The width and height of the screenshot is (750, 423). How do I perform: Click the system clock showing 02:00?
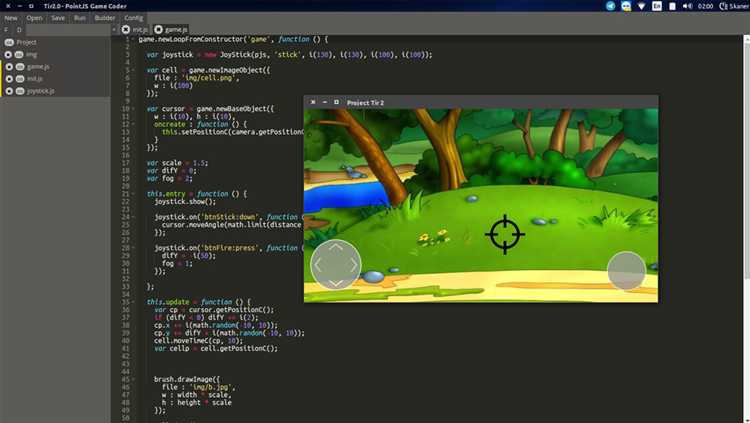(703, 6)
